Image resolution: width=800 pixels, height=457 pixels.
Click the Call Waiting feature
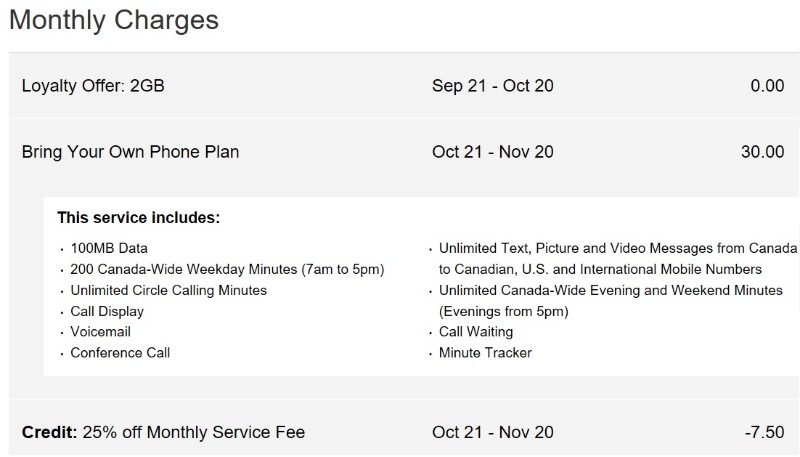click(x=476, y=332)
